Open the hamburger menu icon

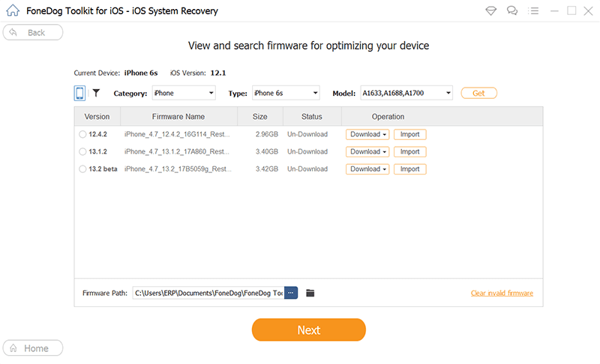pyautogui.click(x=533, y=10)
